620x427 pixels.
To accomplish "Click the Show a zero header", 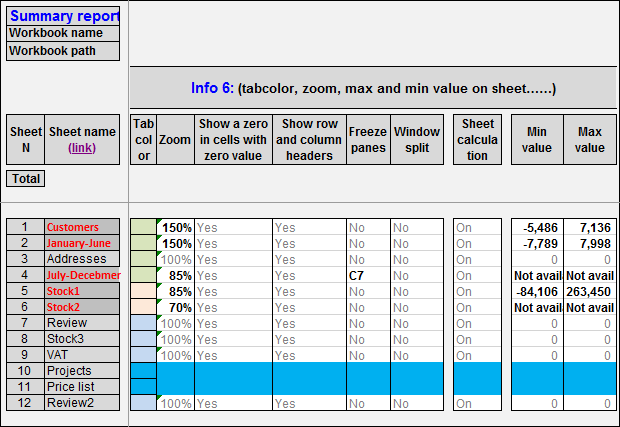I will (233, 140).
